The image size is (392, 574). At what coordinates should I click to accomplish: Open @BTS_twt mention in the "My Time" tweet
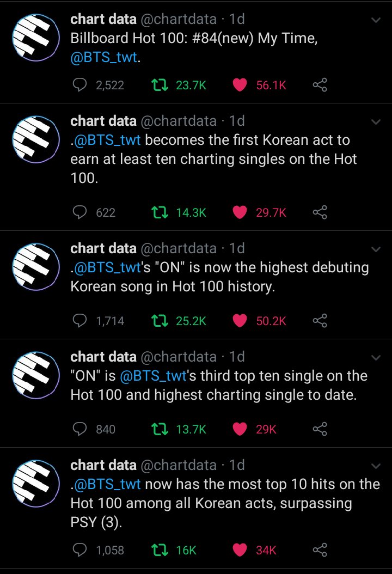click(104, 57)
